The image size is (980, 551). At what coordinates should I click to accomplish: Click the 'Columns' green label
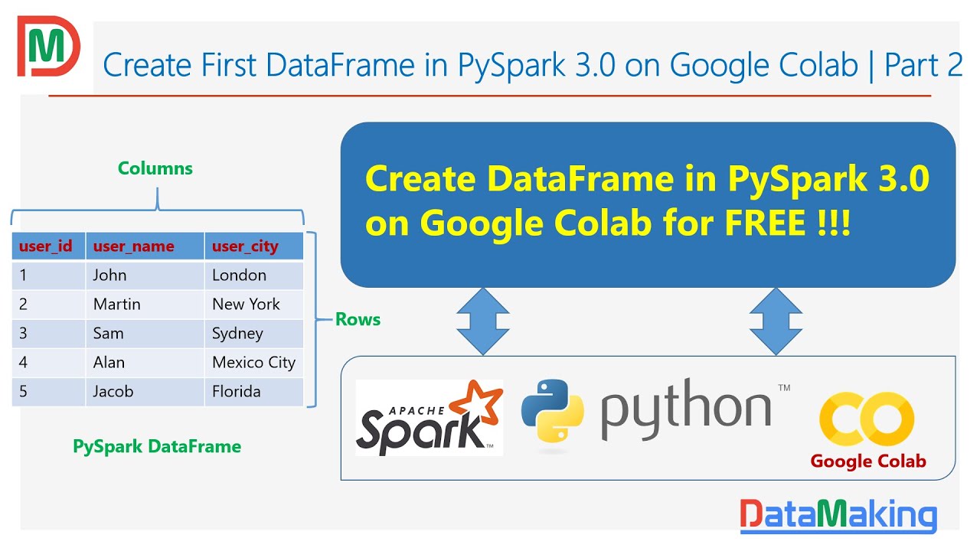point(155,168)
